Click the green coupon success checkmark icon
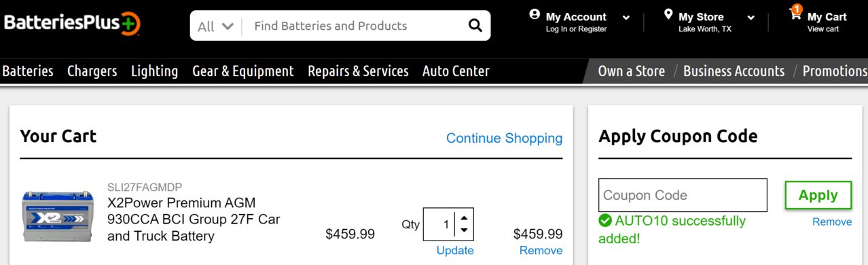This screenshot has height=265, width=868. (x=604, y=221)
